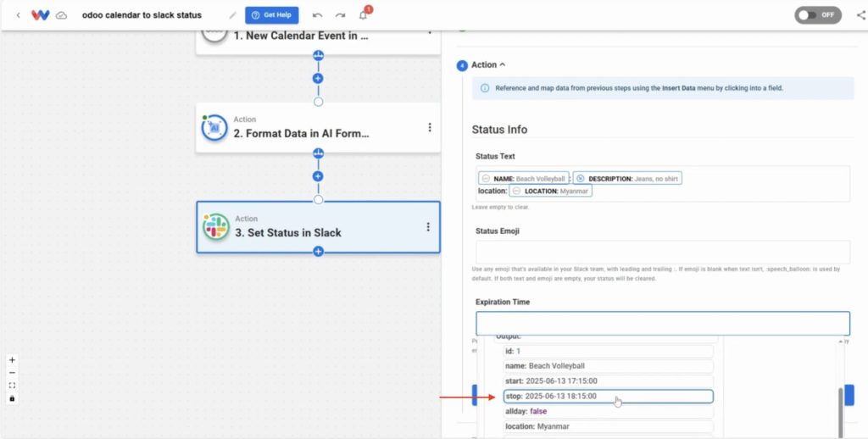Screen dimensions: 868x439
Task: Edit workflow name with pencil icon
Action: pos(232,15)
